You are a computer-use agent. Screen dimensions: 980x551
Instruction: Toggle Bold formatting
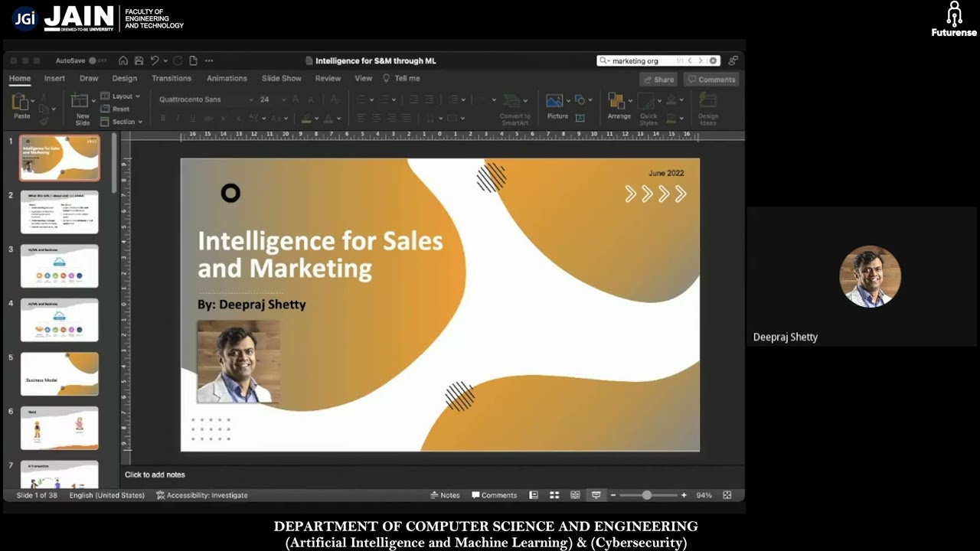click(162, 118)
